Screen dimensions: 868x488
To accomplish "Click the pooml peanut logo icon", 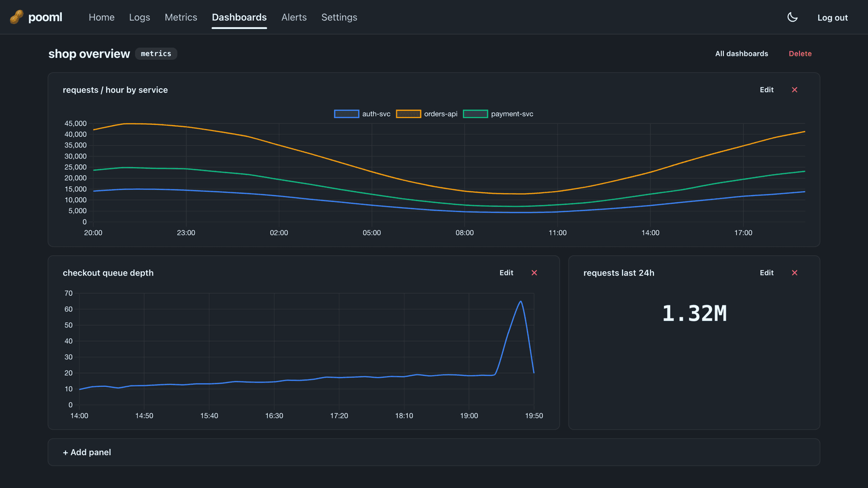I will (x=16, y=17).
